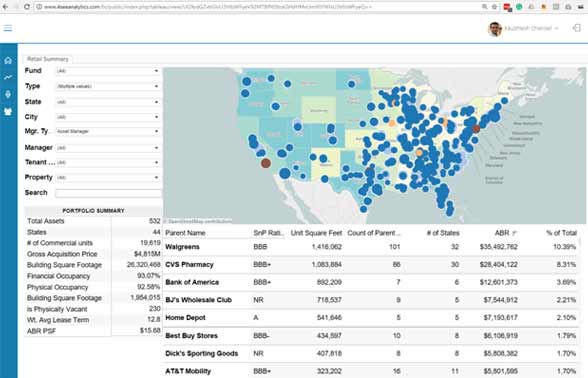This screenshot has height=378, width=588.
Task: Select the CVS Pharmacy tenant row
Action: (x=371, y=264)
